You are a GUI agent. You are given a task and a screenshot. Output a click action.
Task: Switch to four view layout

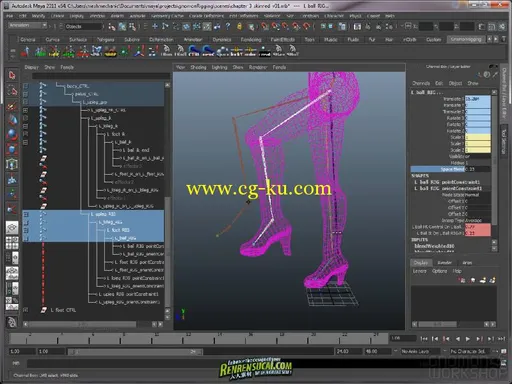12,243
